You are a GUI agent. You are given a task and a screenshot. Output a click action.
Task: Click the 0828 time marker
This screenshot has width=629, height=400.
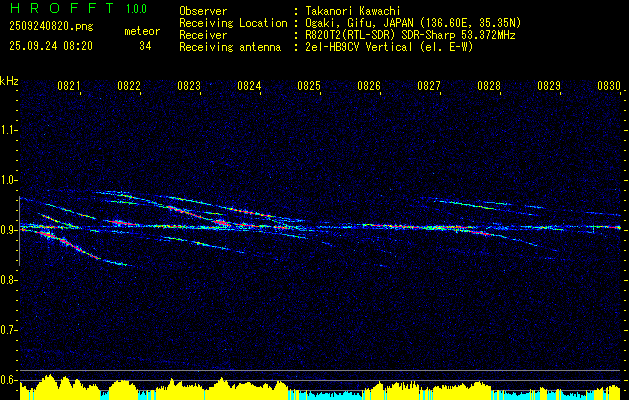tap(489, 86)
